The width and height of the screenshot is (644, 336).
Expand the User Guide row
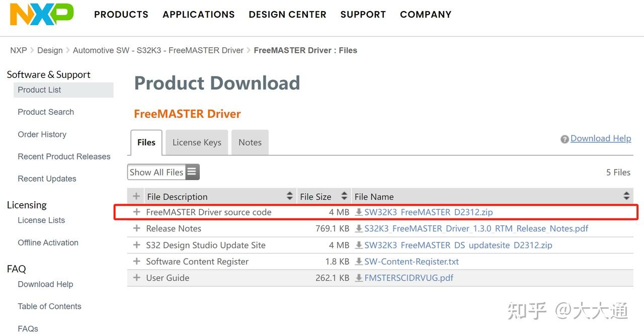click(136, 278)
